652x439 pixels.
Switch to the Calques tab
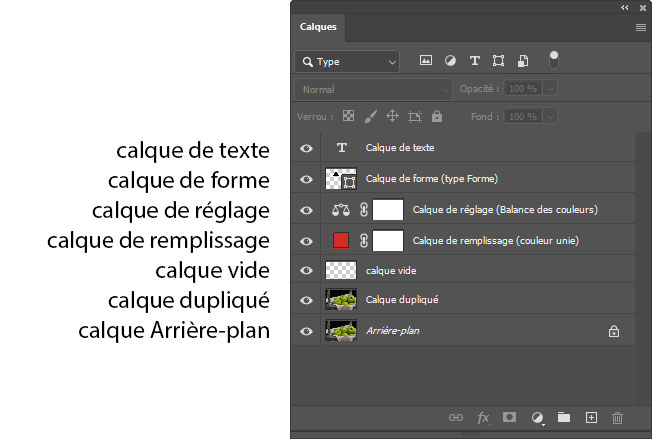click(318, 27)
